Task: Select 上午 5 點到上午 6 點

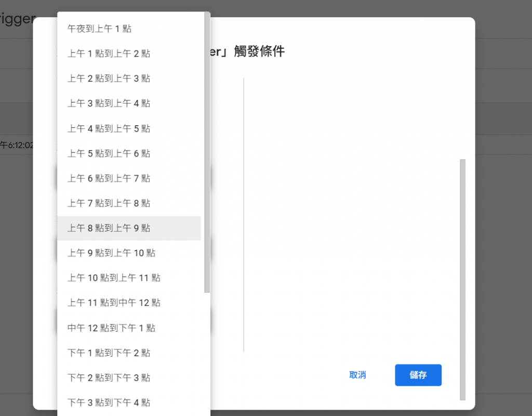Action: 129,153
